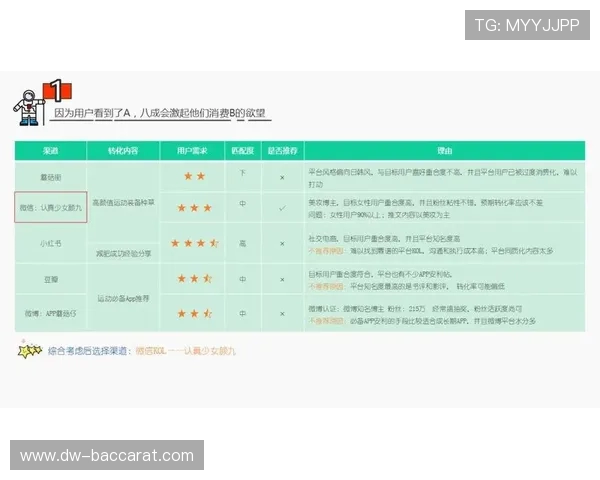The height and width of the screenshot is (480, 600).
Task: Click the 匹配度 column header
Action: pyautogui.click(x=242, y=152)
